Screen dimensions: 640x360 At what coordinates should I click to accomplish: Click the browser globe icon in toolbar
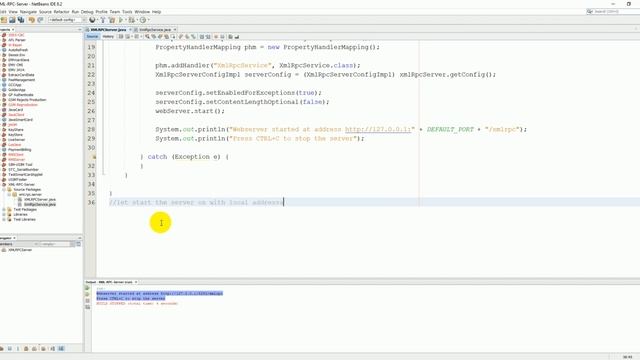[92, 20]
